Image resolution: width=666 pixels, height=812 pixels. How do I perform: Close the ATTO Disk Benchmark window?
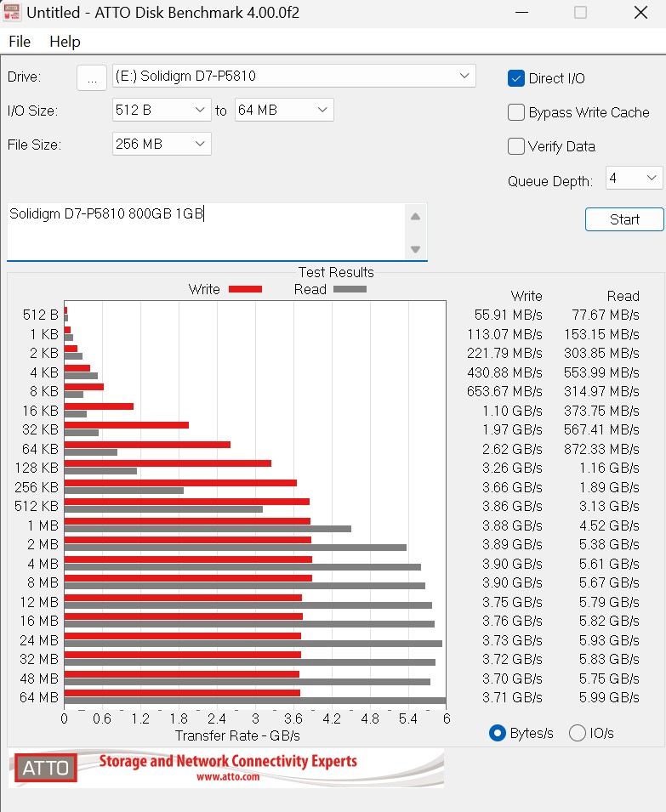click(x=640, y=13)
